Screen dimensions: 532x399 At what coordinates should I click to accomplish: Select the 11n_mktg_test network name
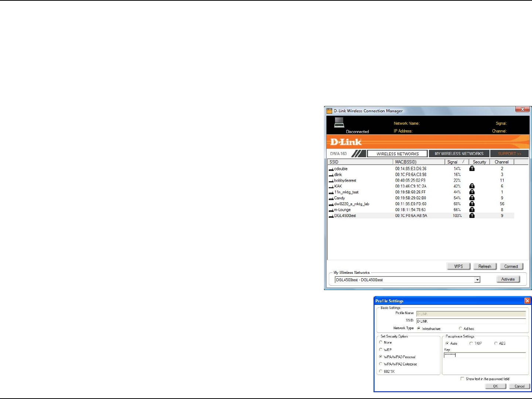(x=346, y=192)
